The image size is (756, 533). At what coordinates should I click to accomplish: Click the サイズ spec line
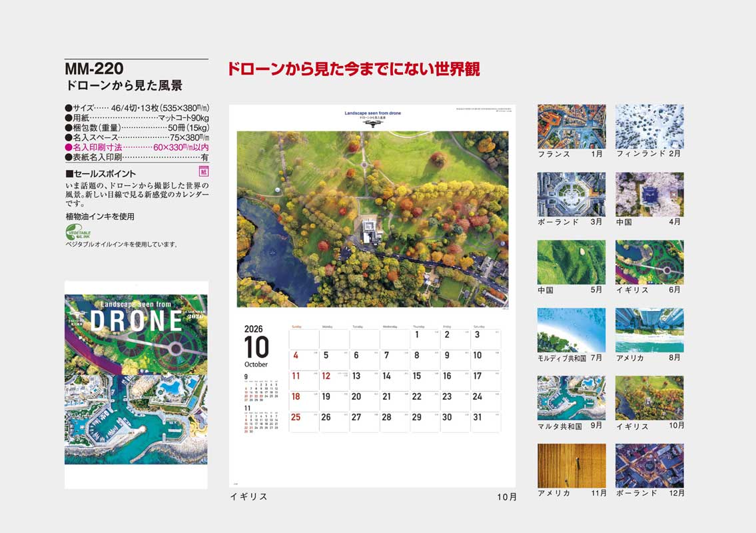[137, 108]
